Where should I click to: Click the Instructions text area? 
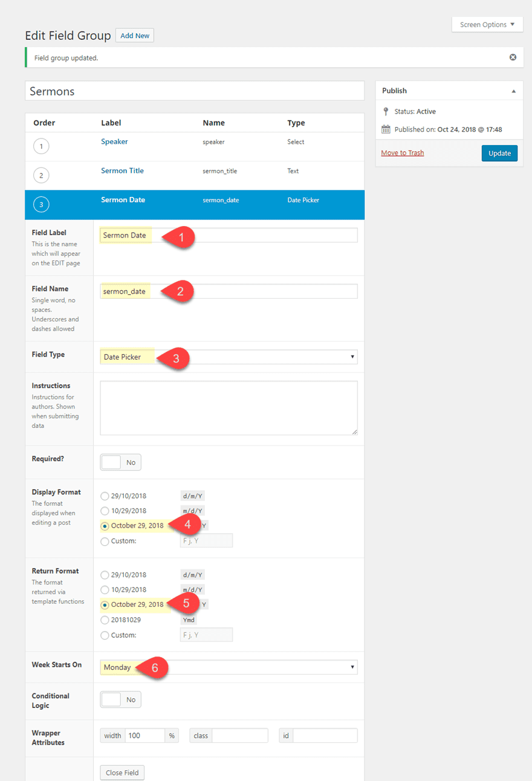click(x=229, y=407)
